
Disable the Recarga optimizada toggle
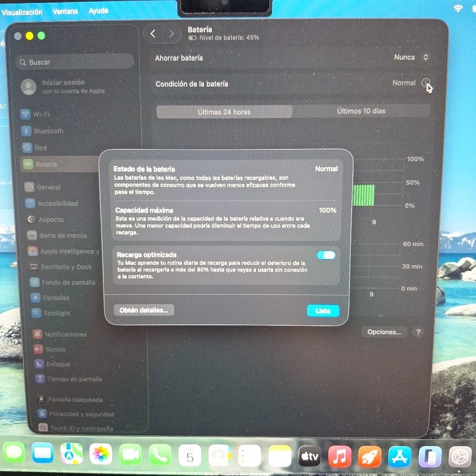(x=325, y=255)
